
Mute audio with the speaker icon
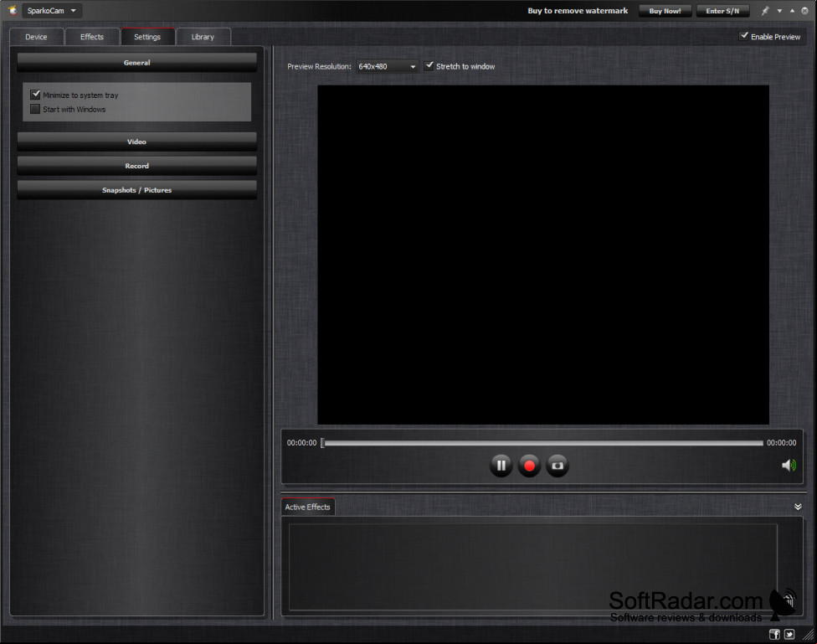click(x=789, y=465)
